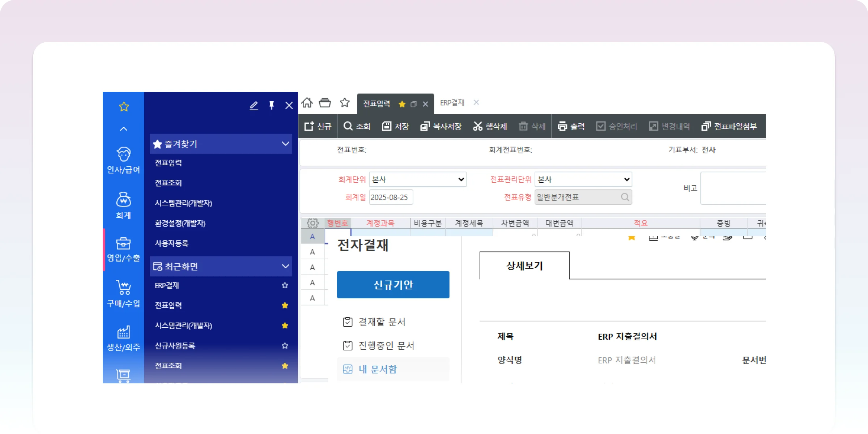Select the 상세보기 tab

click(x=524, y=266)
